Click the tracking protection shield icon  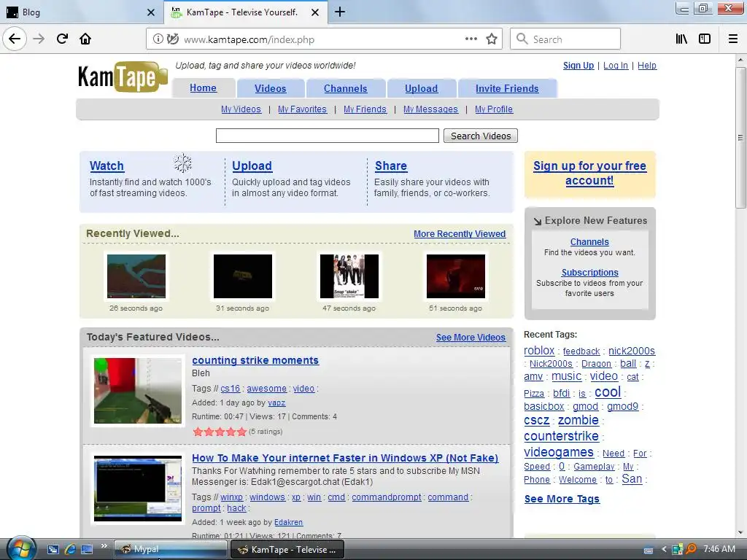coord(173,39)
